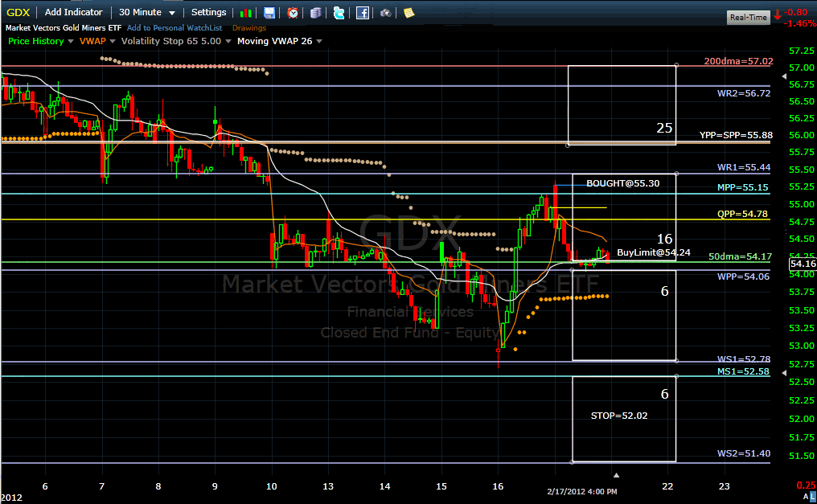The image size is (817, 504).
Task: Click the WS2=51.40 level label
Action: (744, 453)
